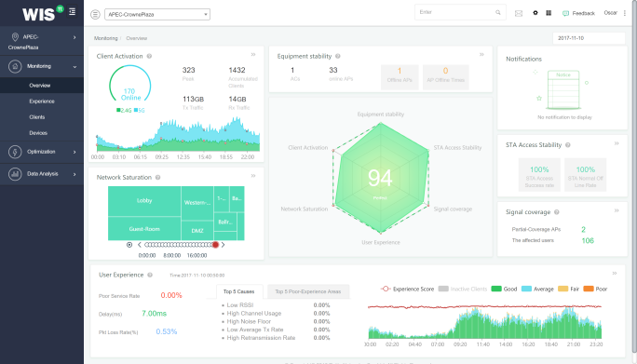Step timeline forward with right arrow
The image size is (637, 364).
223,245
